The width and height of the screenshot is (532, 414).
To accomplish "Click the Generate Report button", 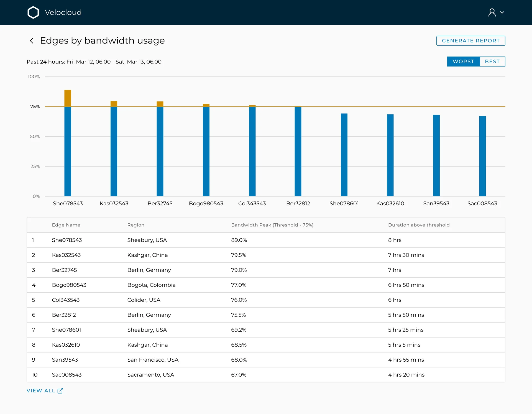I will point(470,41).
